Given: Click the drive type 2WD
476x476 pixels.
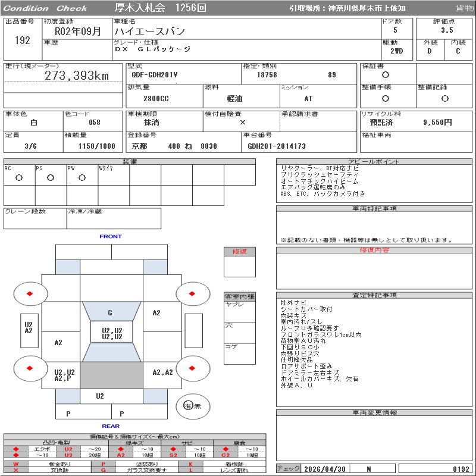Looking at the screenshot, I should pyautogui.click(x=397, y=51).
